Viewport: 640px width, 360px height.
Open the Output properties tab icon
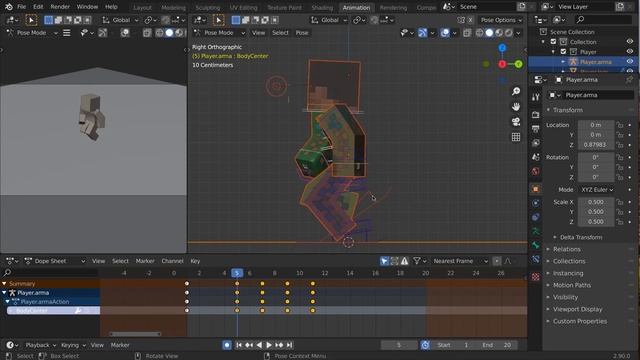pyautogui.click(x=536, y=129)
